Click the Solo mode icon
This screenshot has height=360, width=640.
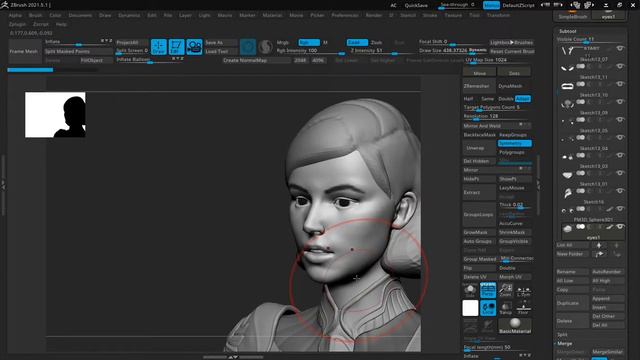click(470, 290)
